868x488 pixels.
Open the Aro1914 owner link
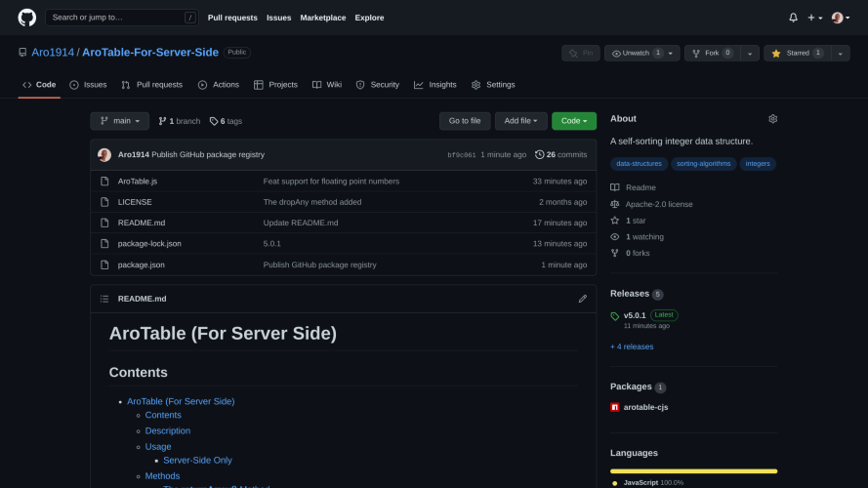click(x=53, y=52)
